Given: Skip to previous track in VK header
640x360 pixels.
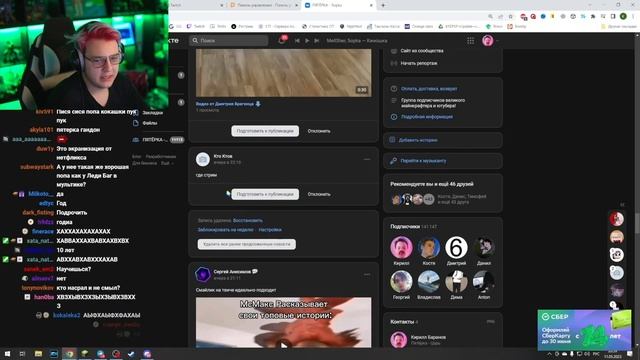Looking at the screenshot, I should click(297, 40).
